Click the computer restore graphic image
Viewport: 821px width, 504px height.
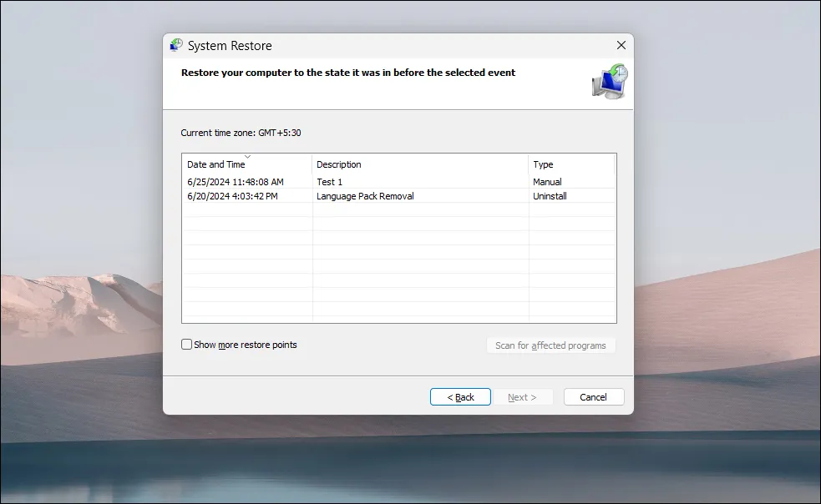click(609, 80)
